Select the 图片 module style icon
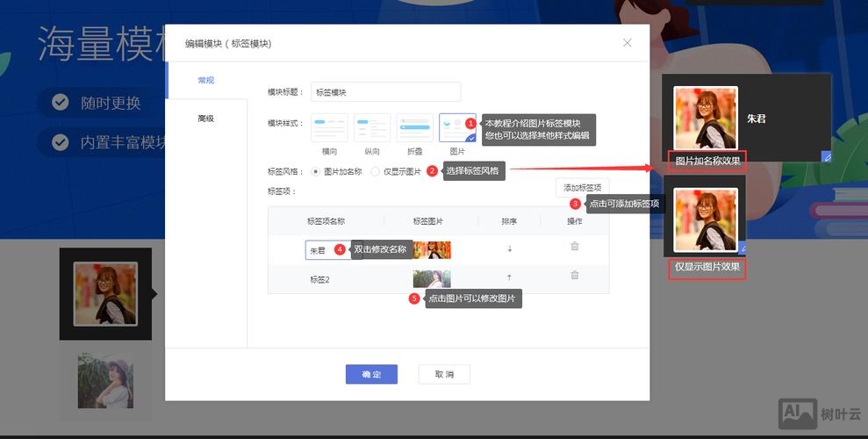This screenshot has height=439, width=868. click(457, 127)
